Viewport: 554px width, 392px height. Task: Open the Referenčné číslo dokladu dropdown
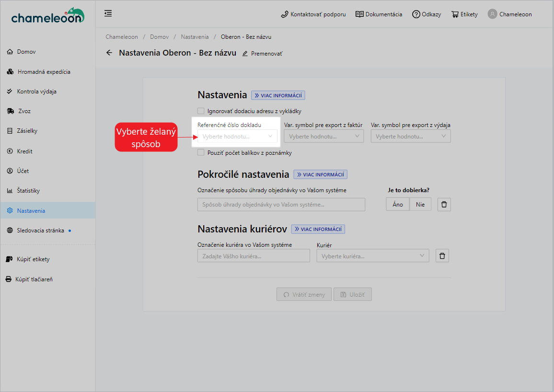point(237,137)
